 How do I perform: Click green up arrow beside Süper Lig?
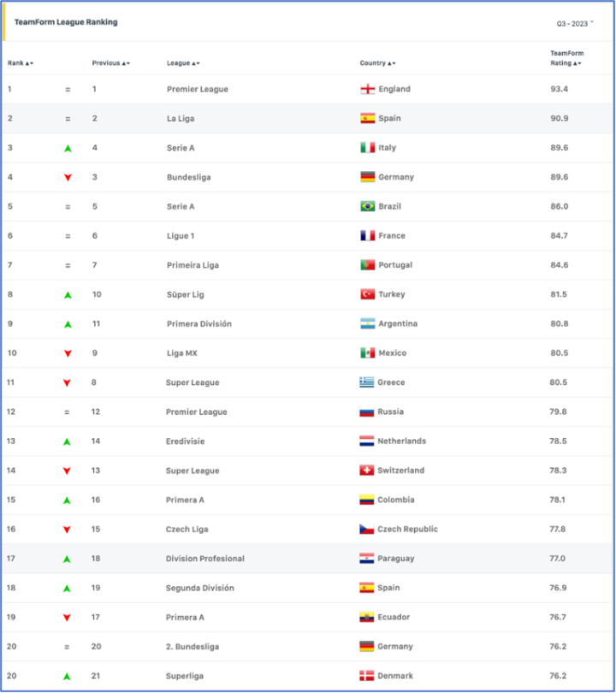tap(68, 295)
